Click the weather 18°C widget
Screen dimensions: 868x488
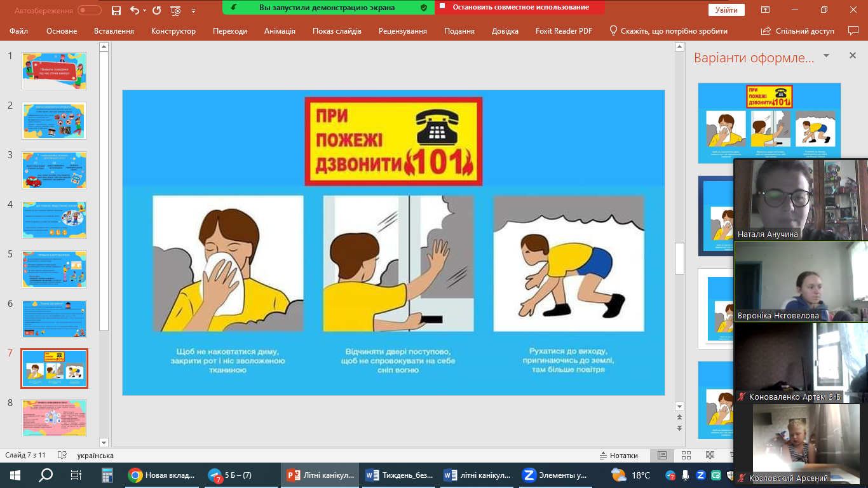click(631, 475)
